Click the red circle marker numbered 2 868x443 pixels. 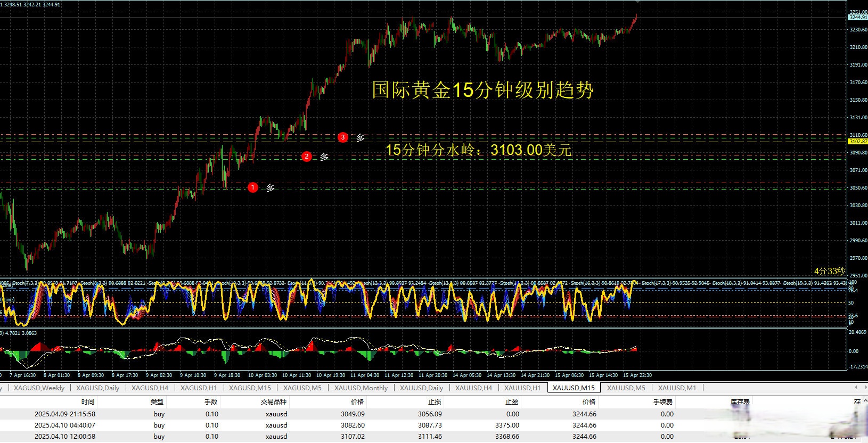tap(307, 157)
